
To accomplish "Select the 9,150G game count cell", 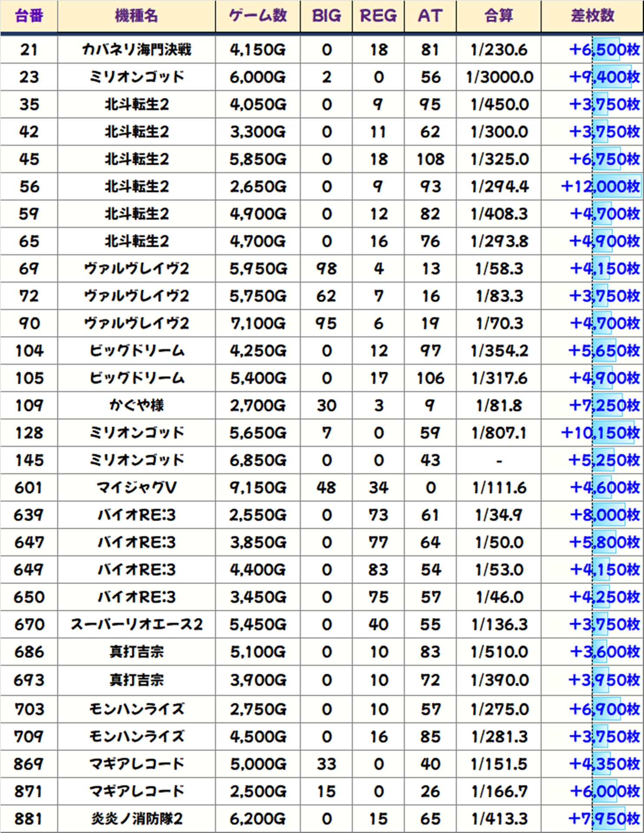I will [258, 488].
